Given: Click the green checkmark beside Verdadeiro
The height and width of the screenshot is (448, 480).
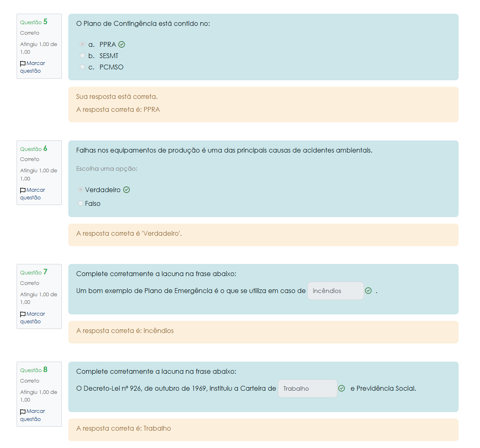Looking at the screenshot, I should 126,190.
